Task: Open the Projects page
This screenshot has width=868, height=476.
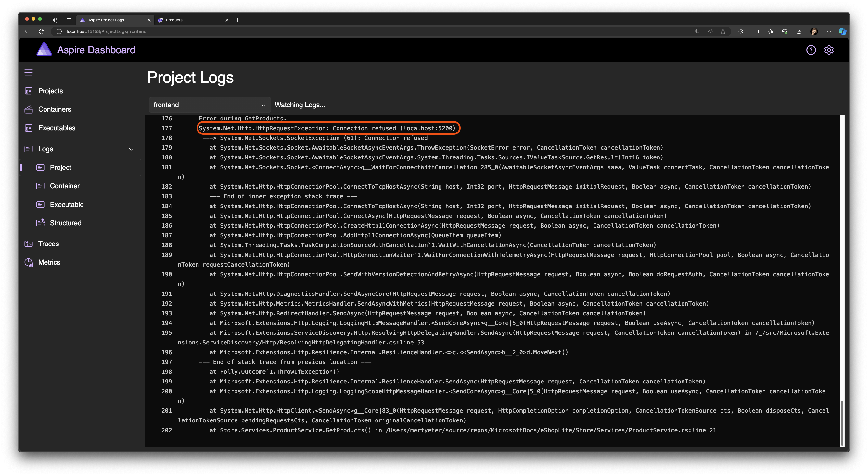Action: pos(50,91)
